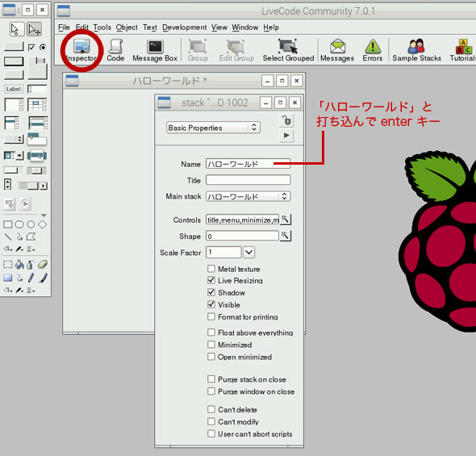
Task: Select the pencil paint tool
Action: tap(31, 278)
